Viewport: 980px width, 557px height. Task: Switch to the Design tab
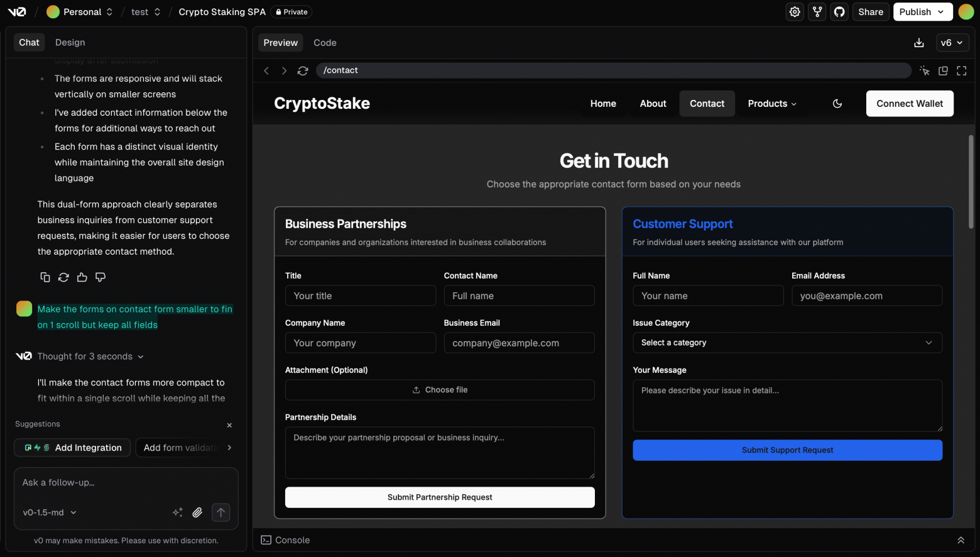click(x=70, y=42)
